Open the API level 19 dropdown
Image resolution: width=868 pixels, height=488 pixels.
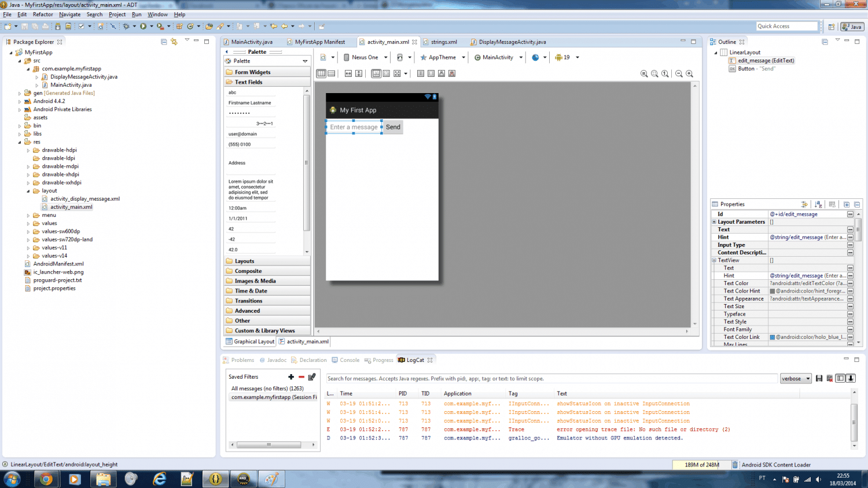pyautogui.click(x=567, y=57)
